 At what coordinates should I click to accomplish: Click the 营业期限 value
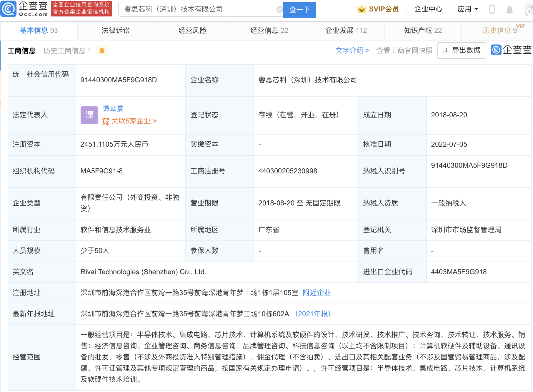click(299, 203)
